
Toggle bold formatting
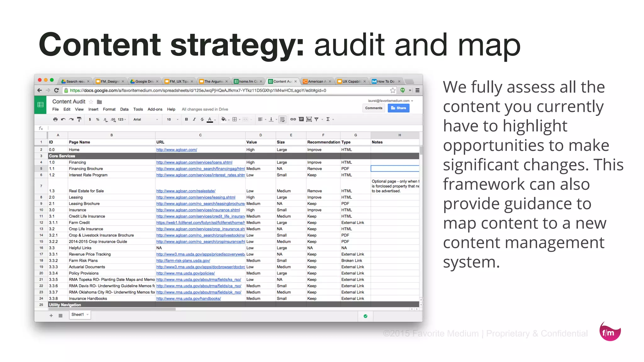pos(186,119)
